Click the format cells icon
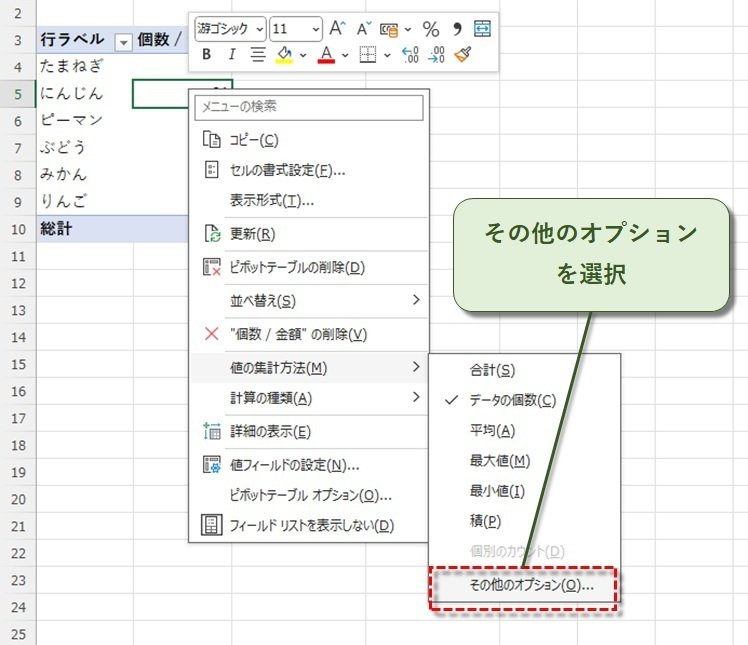748x645 pixels. [212, 169]
